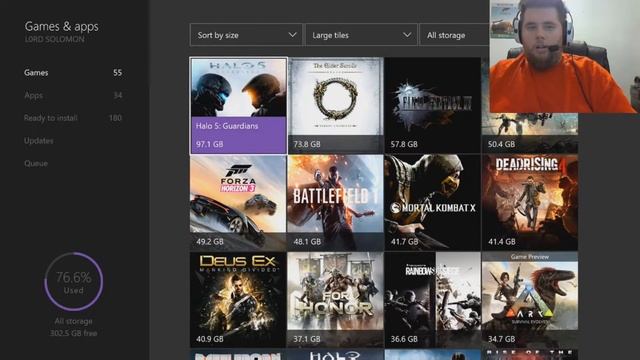Select the Dead Rising 4 tile
This screenshot has width=640, height=360.
(530, 202)
